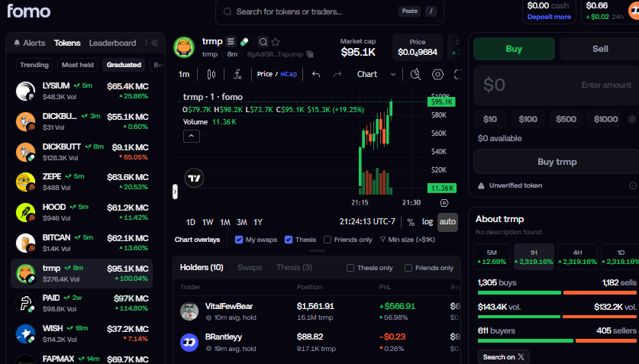Open the Chart type dropdown
Screen dimensions: 639x364
376,75
